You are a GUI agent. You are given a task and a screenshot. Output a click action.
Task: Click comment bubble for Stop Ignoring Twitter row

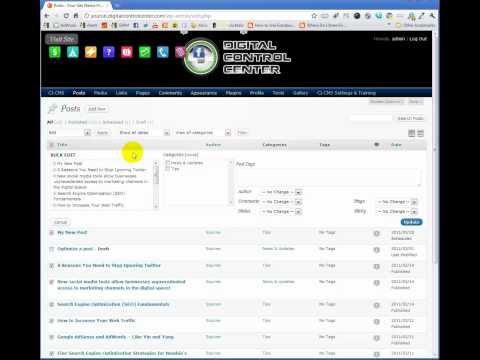click(x=377, y=267)
